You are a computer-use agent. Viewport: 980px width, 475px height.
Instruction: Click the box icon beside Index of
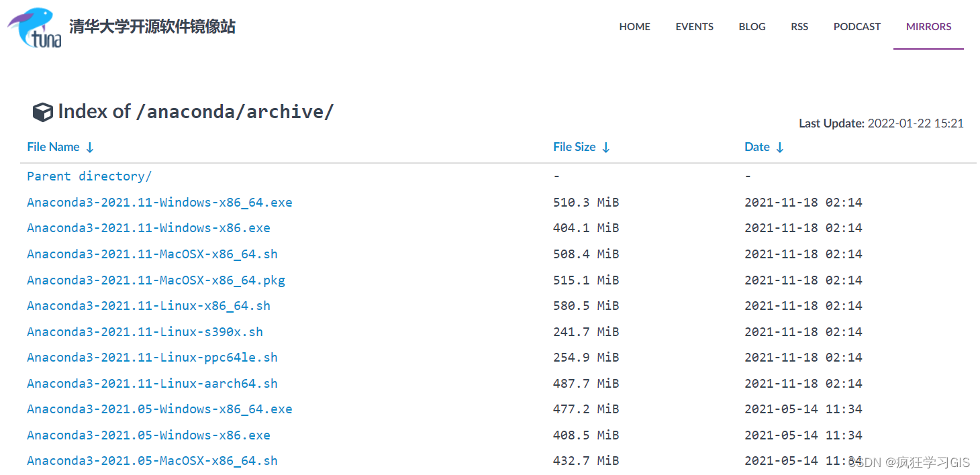(x=42, y=112)
